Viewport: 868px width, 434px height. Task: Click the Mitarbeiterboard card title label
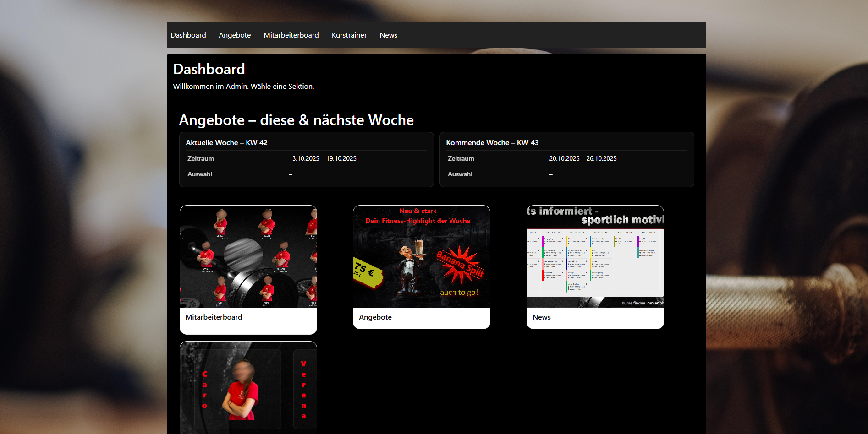click(214, 317)
